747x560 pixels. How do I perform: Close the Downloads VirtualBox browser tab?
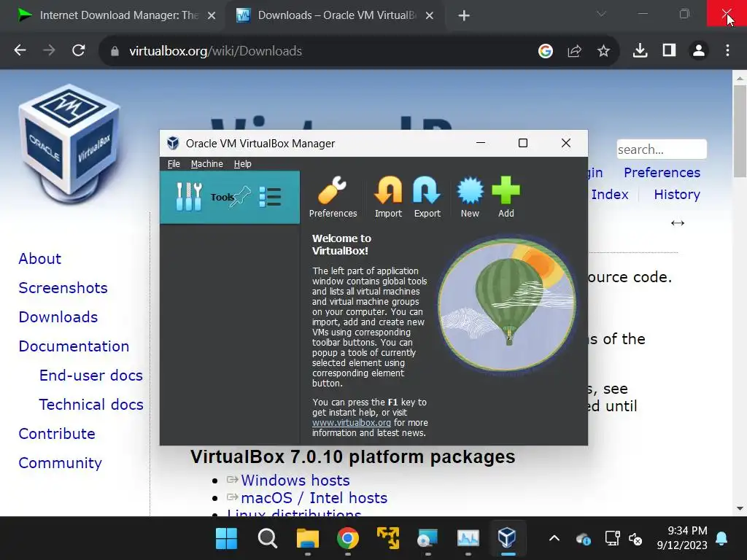429,16
